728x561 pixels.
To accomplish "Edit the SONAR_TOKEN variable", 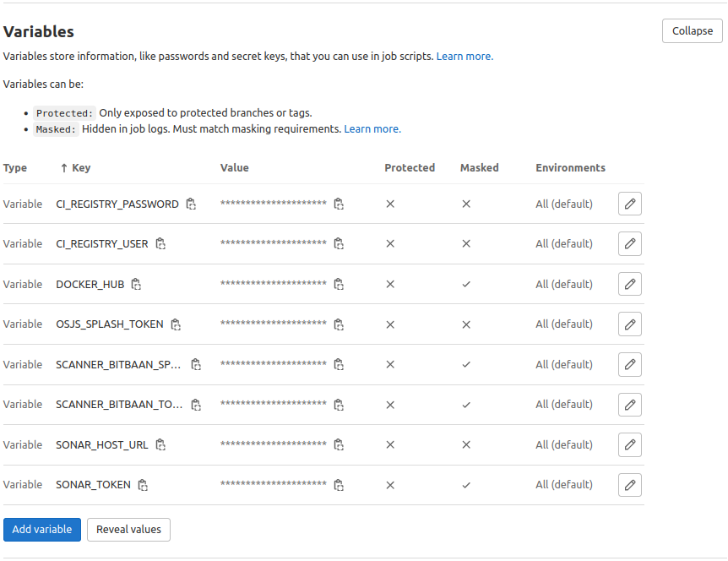I will coord(629,485).
